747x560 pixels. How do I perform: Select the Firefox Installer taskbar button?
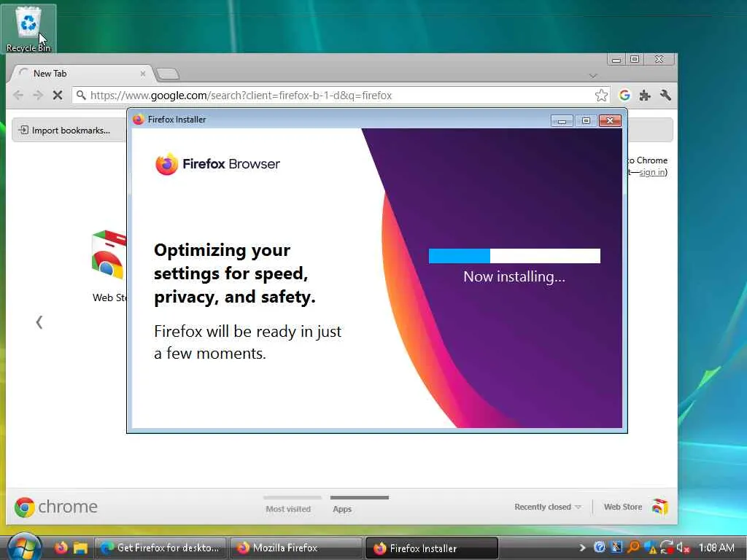432,548
